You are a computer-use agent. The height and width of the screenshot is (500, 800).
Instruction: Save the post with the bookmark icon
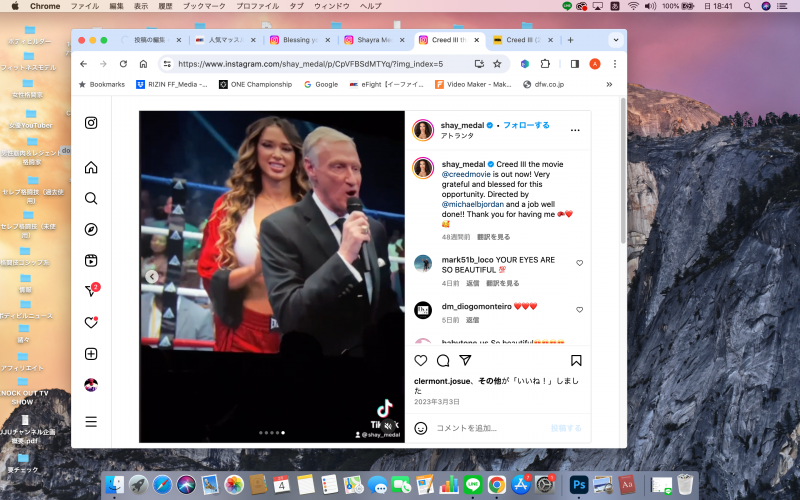[576, 360]
